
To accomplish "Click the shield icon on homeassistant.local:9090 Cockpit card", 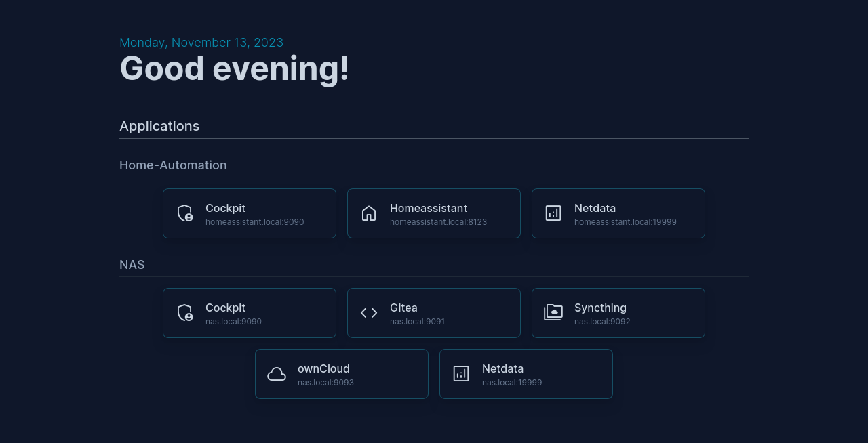I will [x=185, y=213].
